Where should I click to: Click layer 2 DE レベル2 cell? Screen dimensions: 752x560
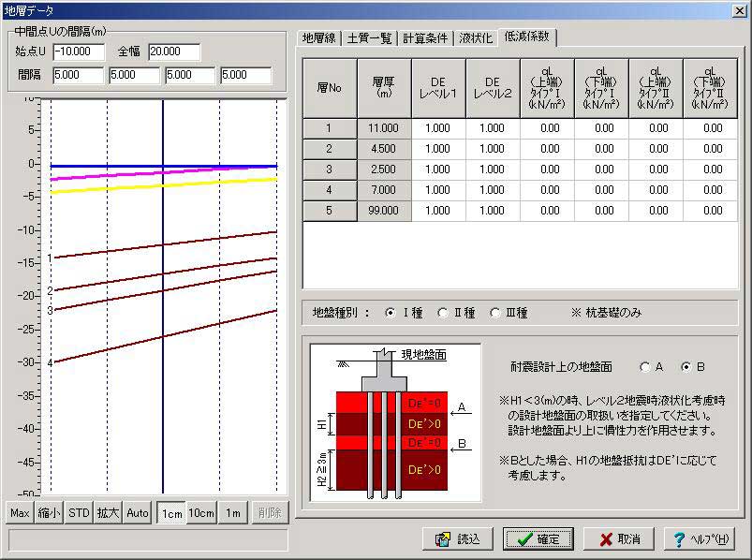493,149
